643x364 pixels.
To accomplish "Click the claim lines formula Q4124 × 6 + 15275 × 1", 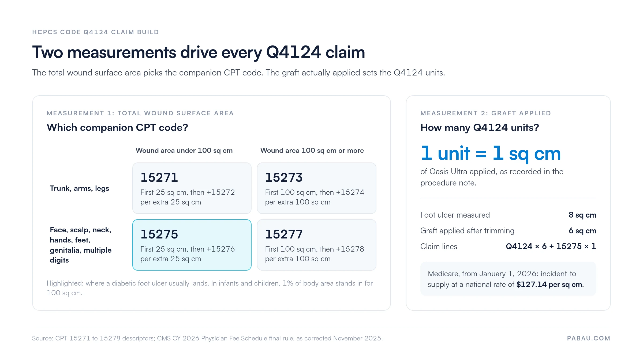I will 551,247.
